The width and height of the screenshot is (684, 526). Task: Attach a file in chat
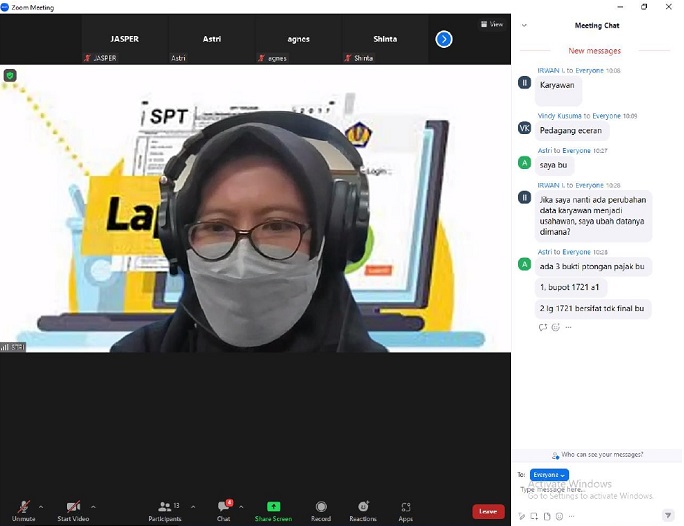pyautogui.click(x=547, y=516)
